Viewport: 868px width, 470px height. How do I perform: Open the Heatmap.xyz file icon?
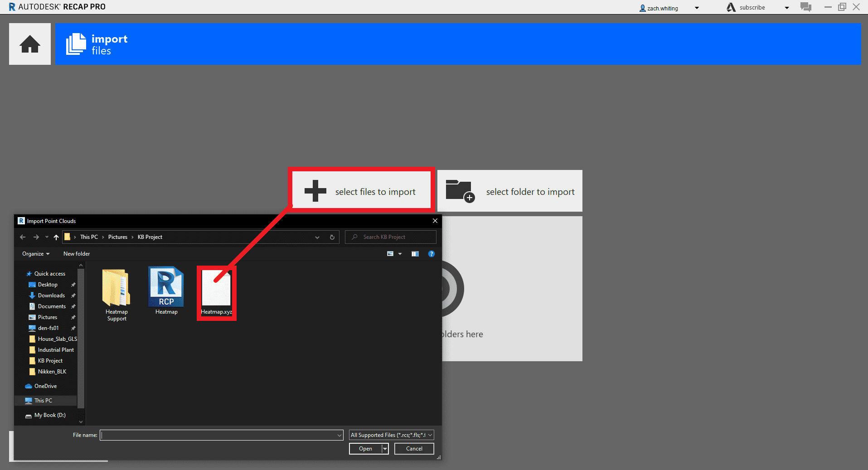point(216,288)
